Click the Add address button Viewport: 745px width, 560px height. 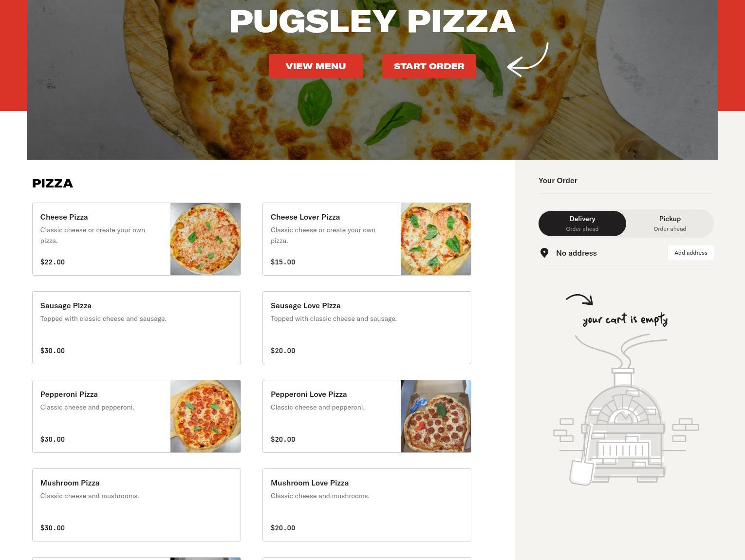point(690,253)
